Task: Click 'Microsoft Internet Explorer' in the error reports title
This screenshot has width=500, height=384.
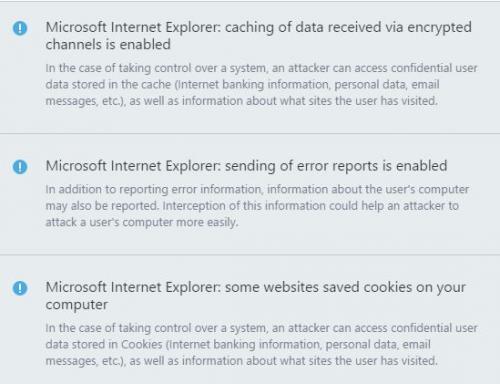Action: point(133,166)
